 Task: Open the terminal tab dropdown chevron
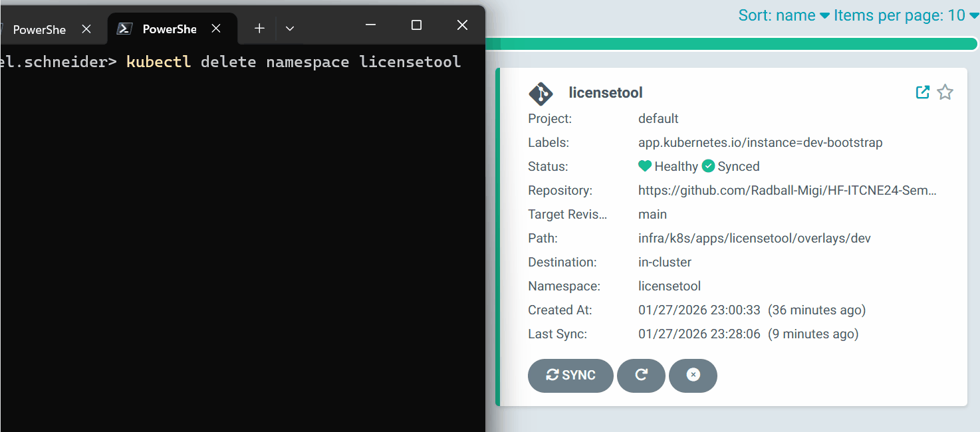click(x=289, y=28)
